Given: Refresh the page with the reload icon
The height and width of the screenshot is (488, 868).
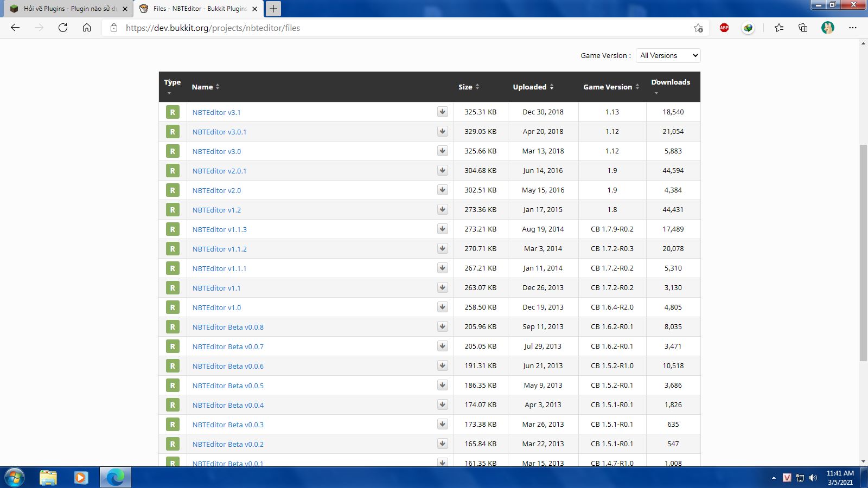Looking at the screenshot, I should pos(63,28).
